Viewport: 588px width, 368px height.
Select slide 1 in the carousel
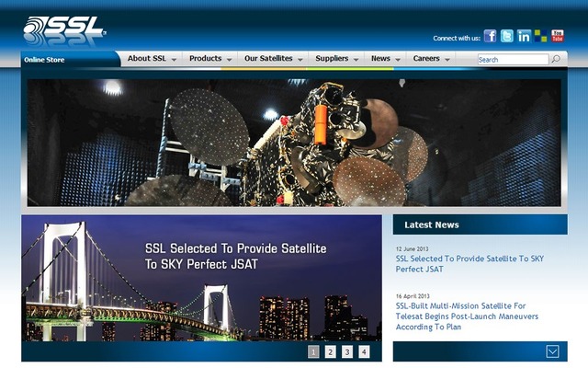point(313,351)
